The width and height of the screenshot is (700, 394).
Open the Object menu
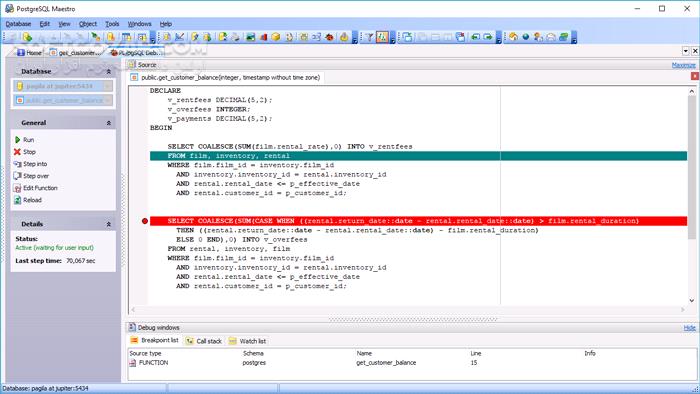click(x=88, y=24)
